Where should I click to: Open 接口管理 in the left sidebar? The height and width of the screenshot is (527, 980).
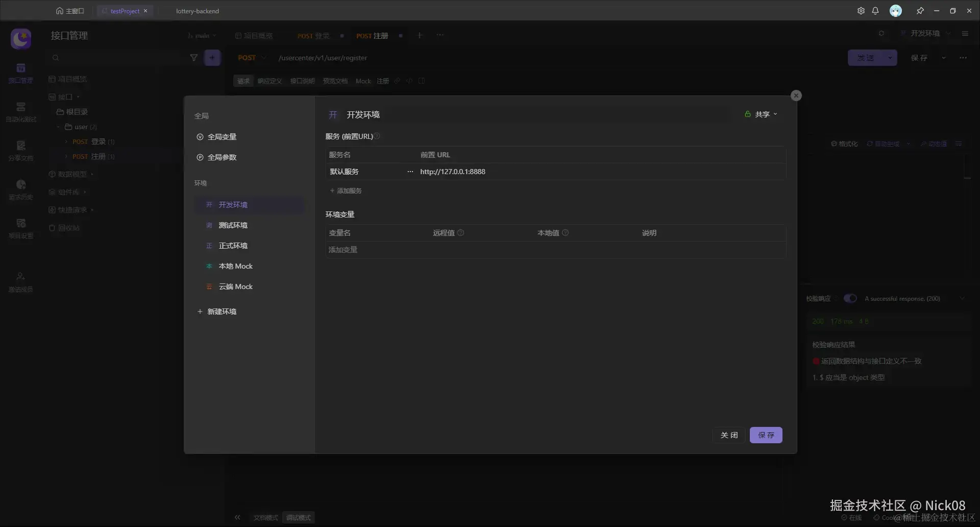tap(21, 73)
